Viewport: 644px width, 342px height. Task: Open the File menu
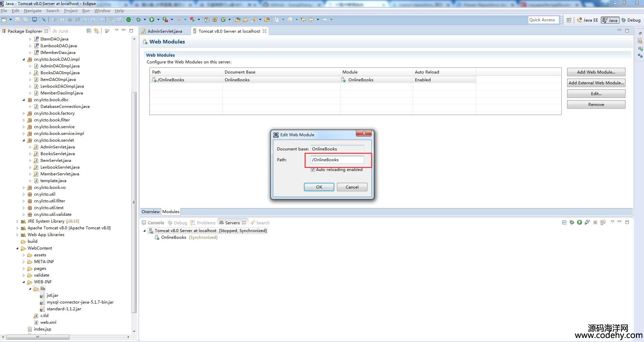pyautogui.click(x=4, y=11)
